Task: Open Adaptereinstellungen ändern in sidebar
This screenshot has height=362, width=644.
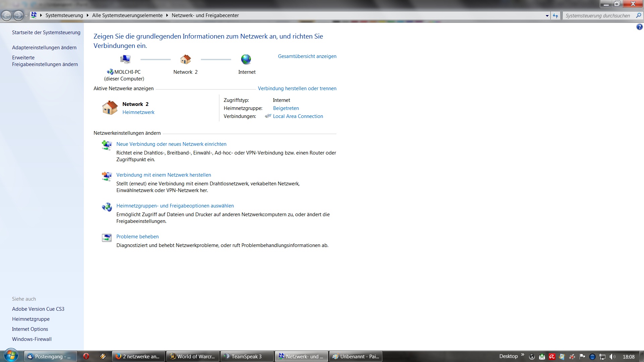Action: pos(44,48)
